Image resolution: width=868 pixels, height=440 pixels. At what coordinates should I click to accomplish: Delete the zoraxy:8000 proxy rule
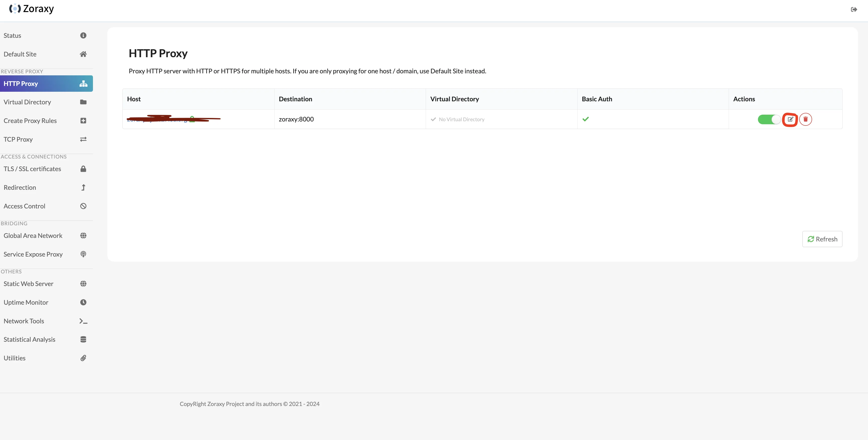pos(805,119)
